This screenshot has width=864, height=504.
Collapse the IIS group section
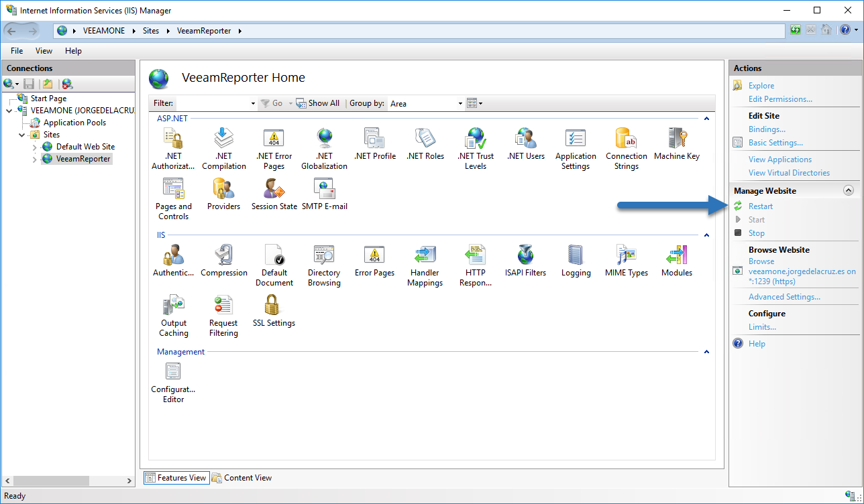pos(706,235)
